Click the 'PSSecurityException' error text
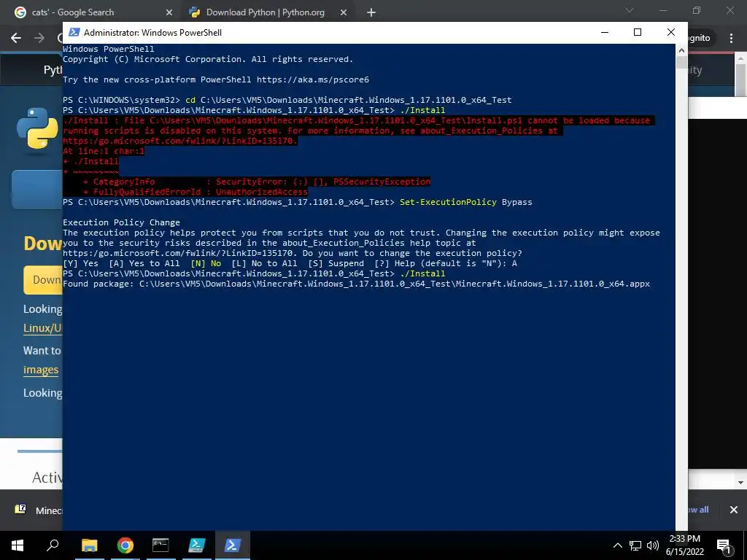This screenshot has width=747, height=560. (x=382, y=182)
